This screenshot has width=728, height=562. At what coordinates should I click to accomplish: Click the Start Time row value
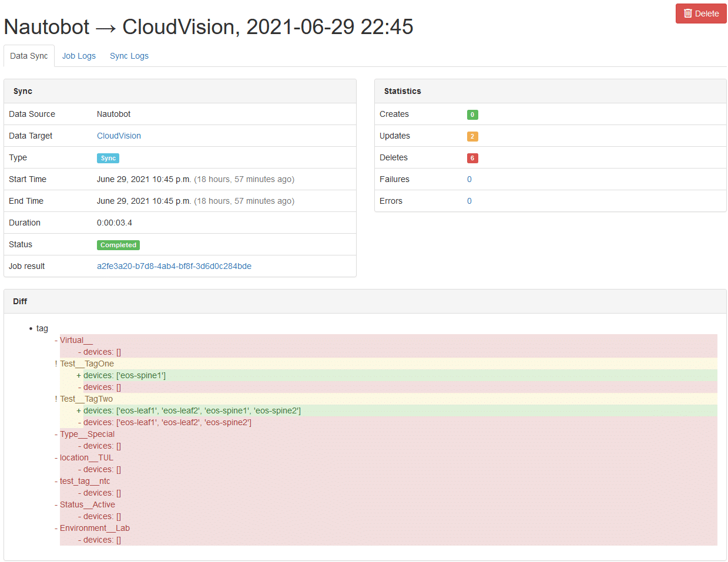196,179
